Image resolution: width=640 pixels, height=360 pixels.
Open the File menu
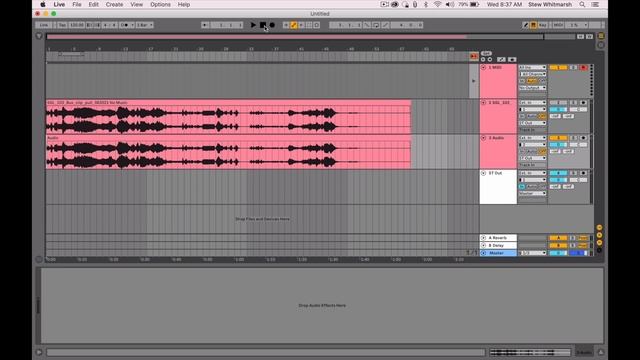(x=77, y=4)
